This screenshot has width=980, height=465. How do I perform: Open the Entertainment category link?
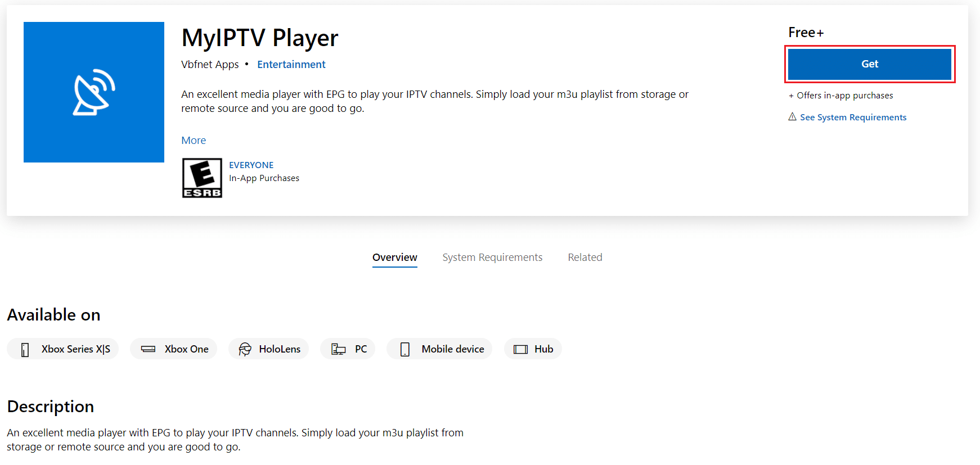pyautogui.click(x=291, y=64)
